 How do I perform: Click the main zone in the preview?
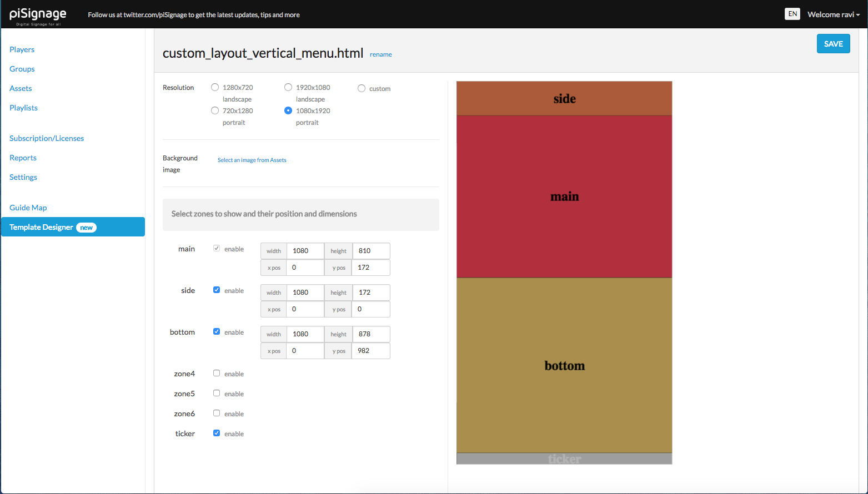click(564, 196)
